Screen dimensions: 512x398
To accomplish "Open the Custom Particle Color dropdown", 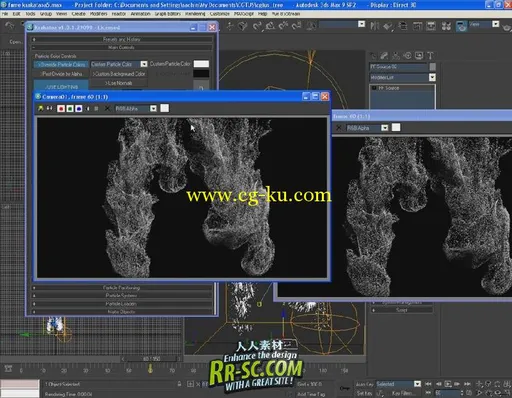I will coord(144,64).
